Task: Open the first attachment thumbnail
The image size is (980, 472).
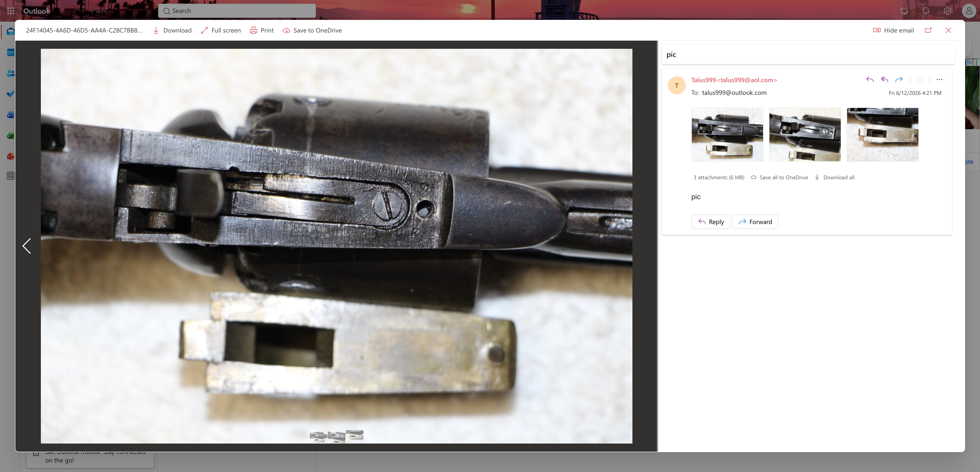Action: pos(727,134)
